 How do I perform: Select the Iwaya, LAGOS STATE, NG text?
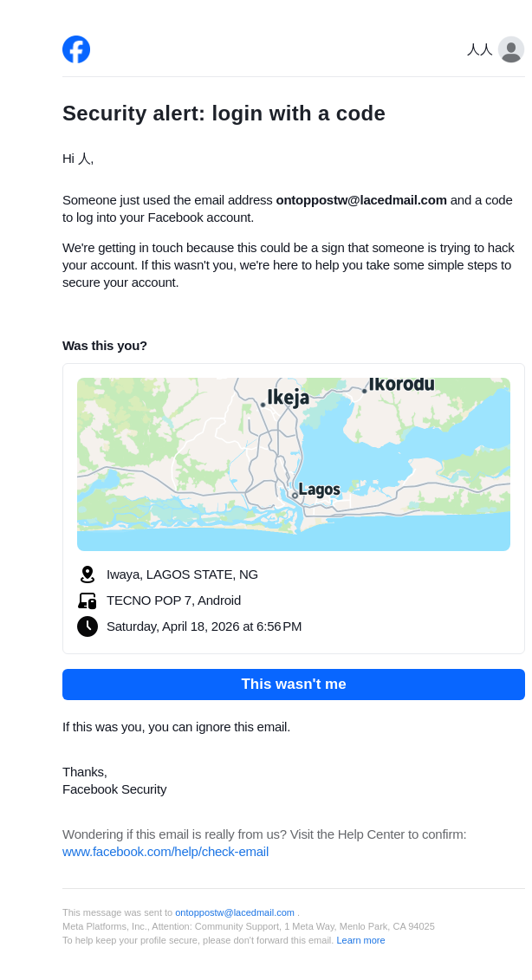[182, 574]
